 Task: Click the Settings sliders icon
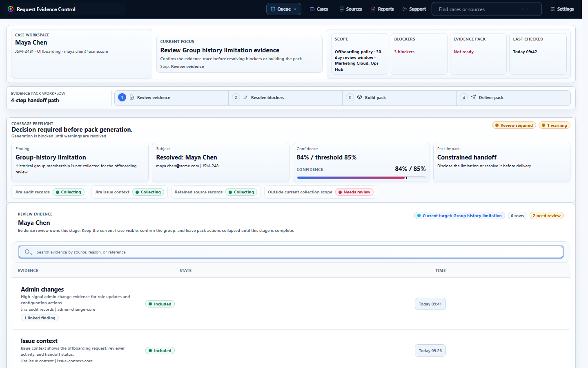tap(552, 9)
